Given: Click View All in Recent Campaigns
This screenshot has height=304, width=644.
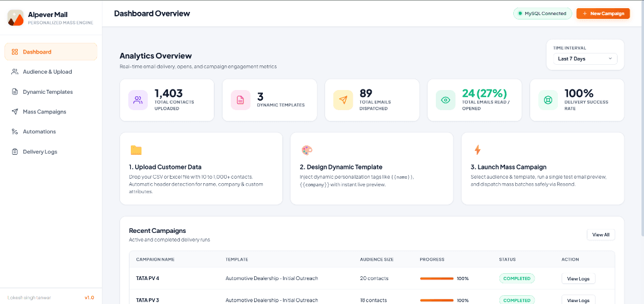Looking at the screenshot, I should pos(601,235).
